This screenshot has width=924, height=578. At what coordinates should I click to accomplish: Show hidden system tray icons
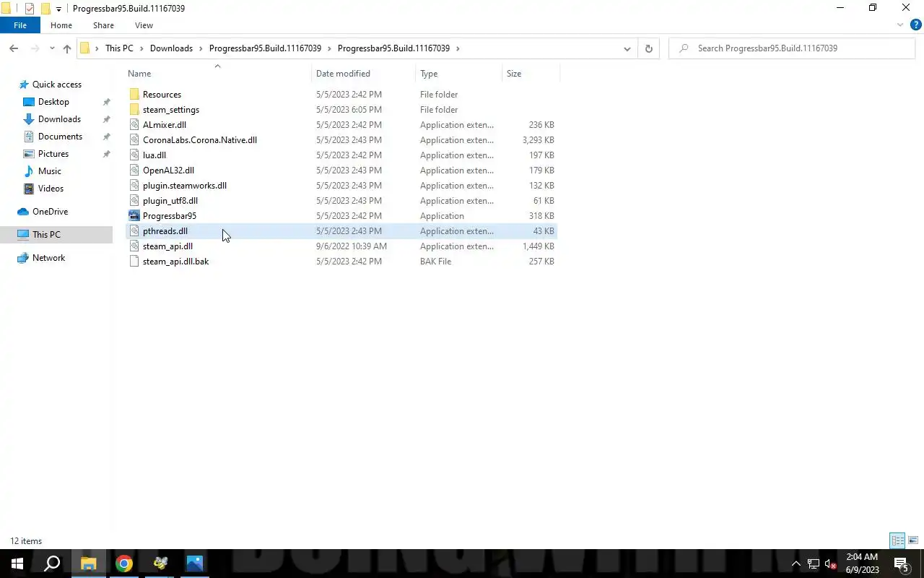pos(796,564)
